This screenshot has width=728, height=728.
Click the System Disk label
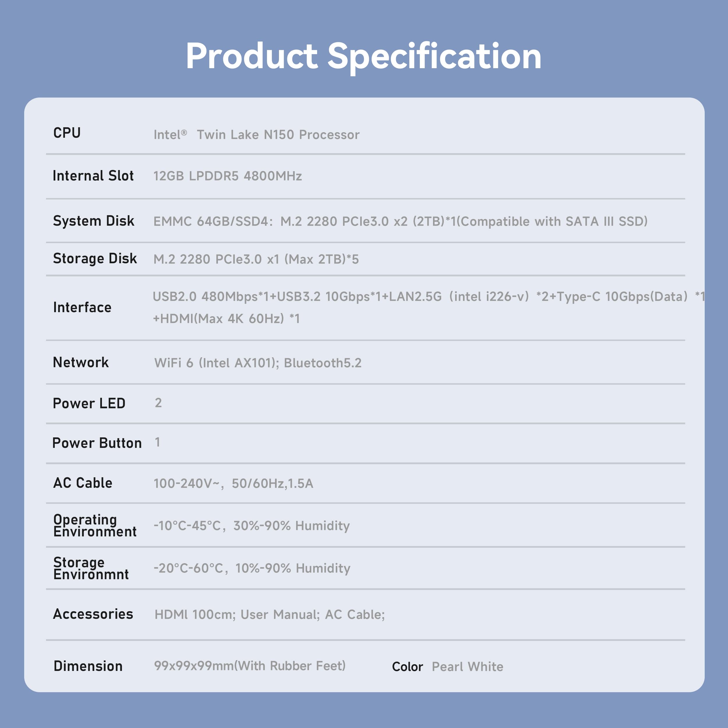click(x=93, y=221)
